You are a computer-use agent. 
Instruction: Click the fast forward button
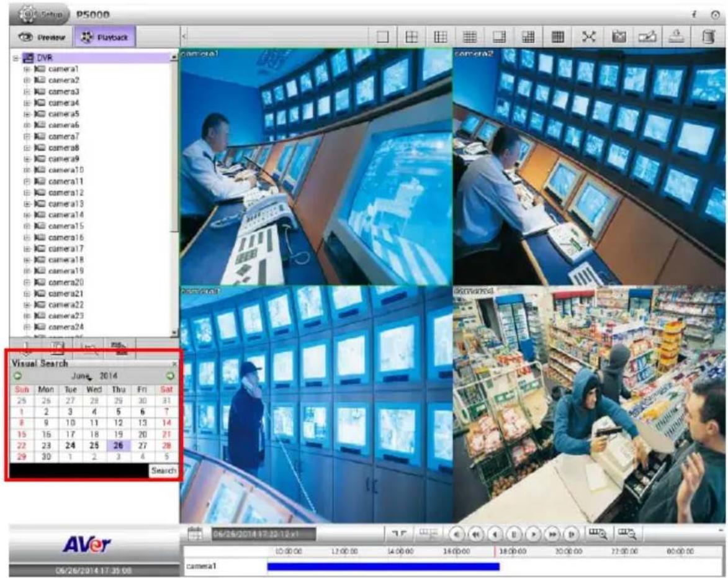click(552, 535)
